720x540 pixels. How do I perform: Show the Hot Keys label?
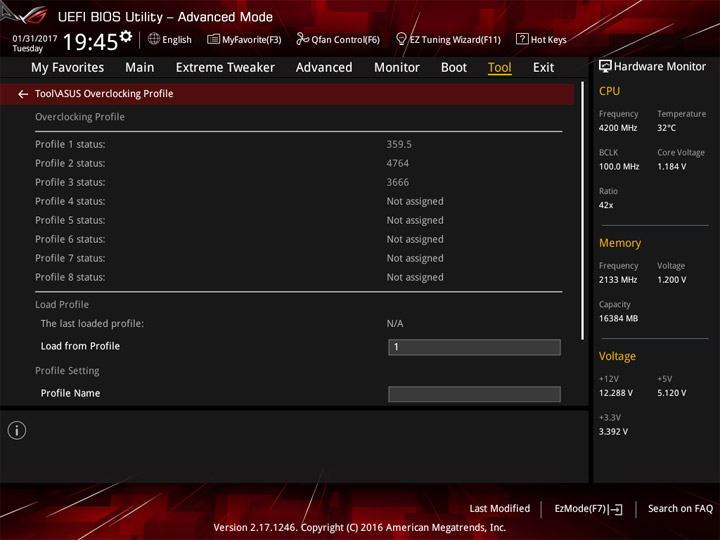click(x=548, y=40)
